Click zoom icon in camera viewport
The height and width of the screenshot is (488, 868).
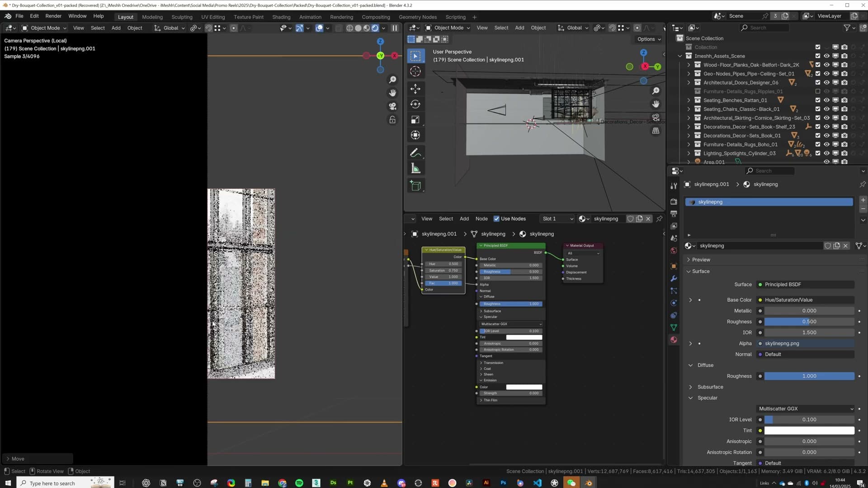pos(392,80)
